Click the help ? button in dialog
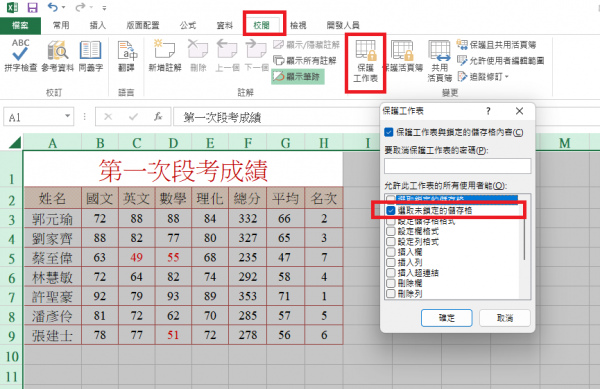 pyautogui.click(x=488, y=111)
